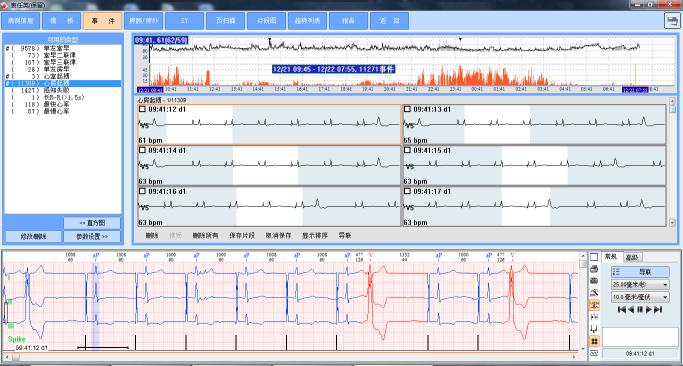Viewport: 683px width, 366px height.
Task: Switch to the ST tab
Action: (x=185, y=21)
